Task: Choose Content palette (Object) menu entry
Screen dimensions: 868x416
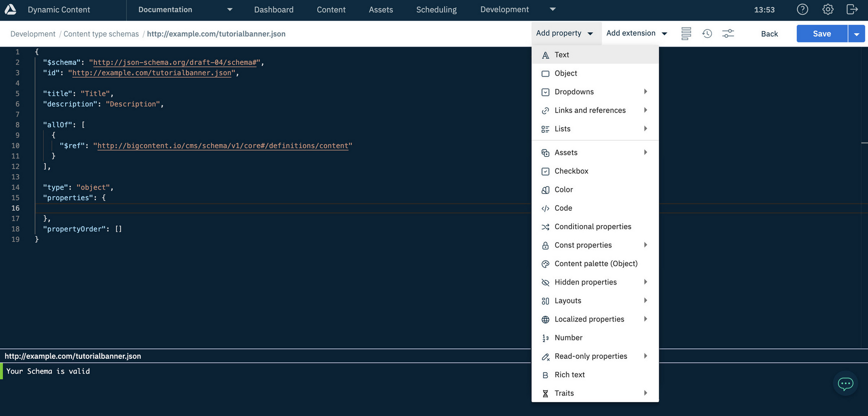Action: click(x=595, y=263)
